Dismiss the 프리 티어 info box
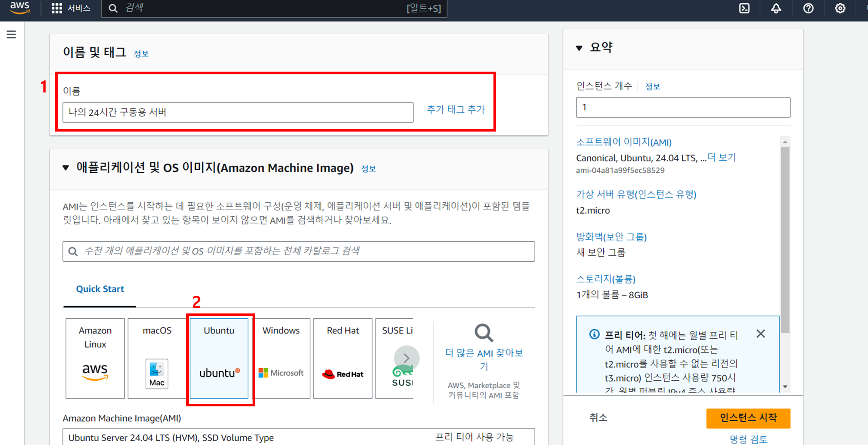This screenshot has height=445, width=868. [761, 333]
